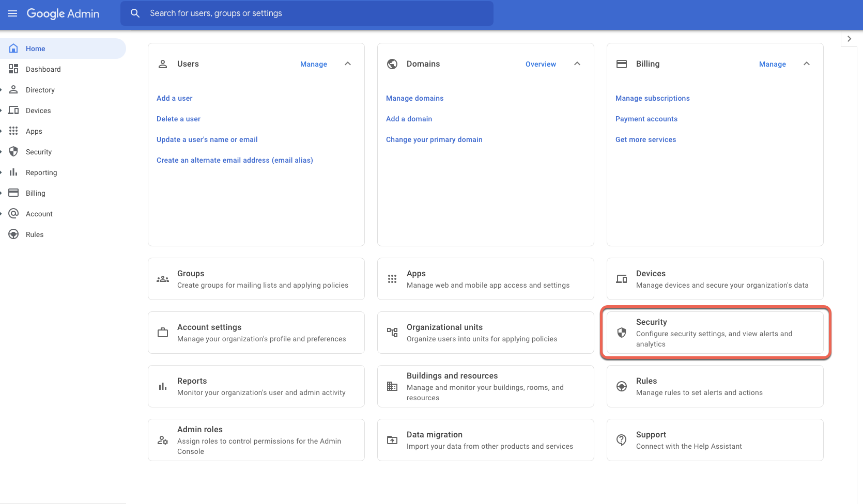Click the Admin roles person-gear icon
The image size is (863, 504).
click(163, 440)
